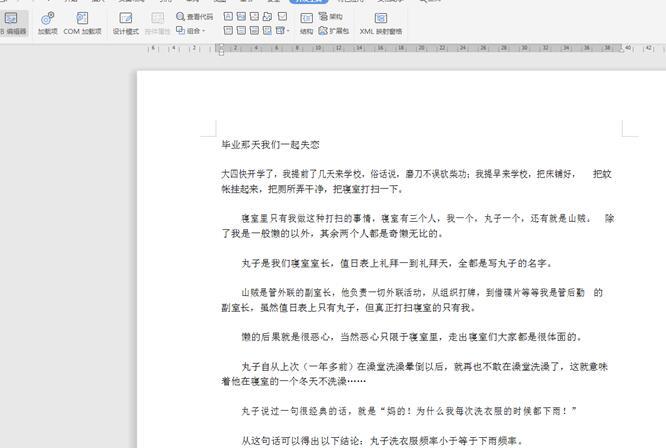Insert a rich text content control

pos(228,17)
